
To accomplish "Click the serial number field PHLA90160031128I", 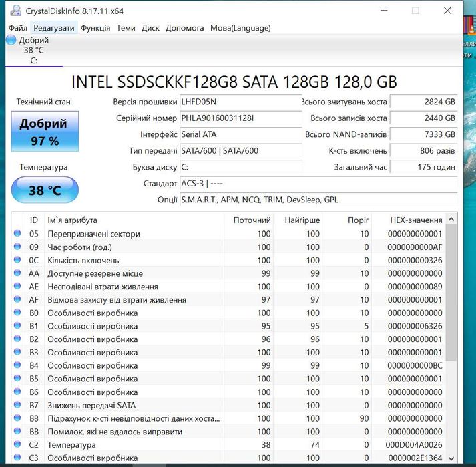I will click(x=240, y=118).
